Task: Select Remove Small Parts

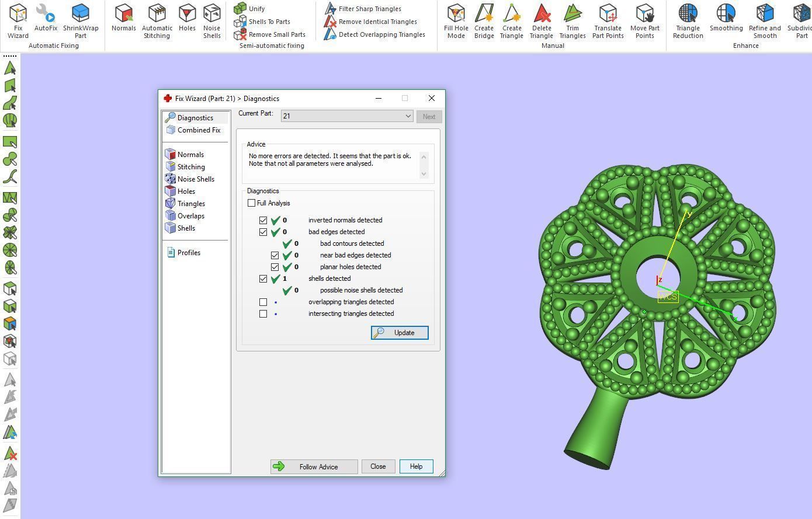Action: click(270, 34)
